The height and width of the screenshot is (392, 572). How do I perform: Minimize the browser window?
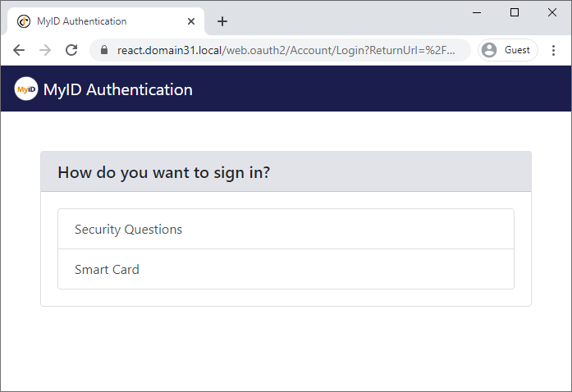pyautogui.click(x=477, y=12)
